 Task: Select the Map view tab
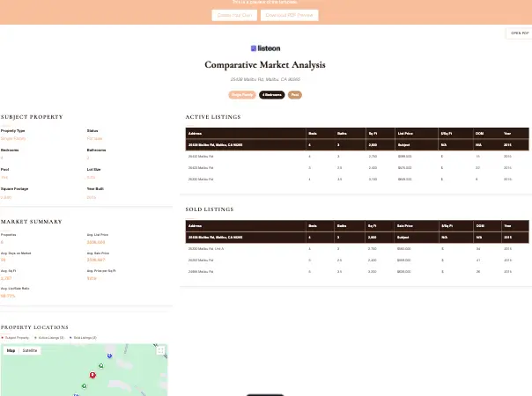pos(11,350)
